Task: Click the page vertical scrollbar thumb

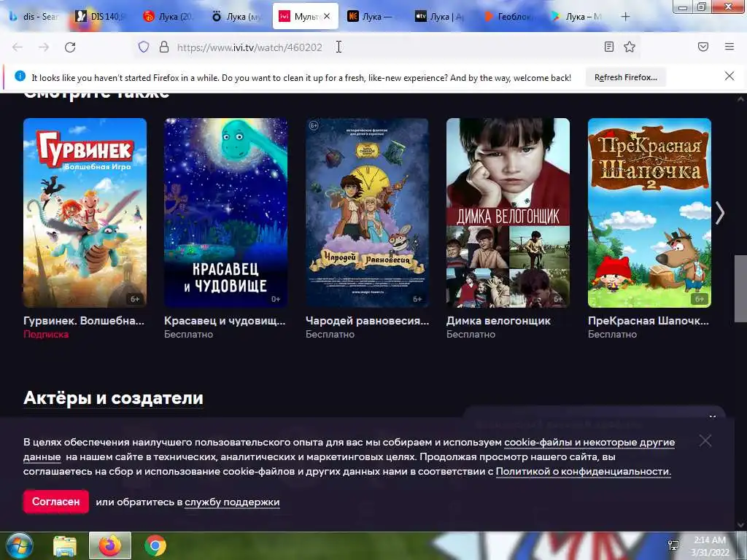Action: coord(740,289)
